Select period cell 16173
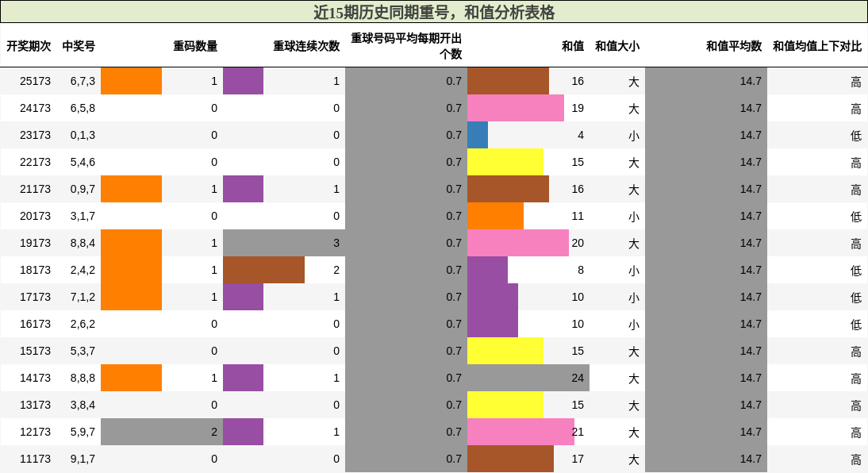 click(35, 324)
